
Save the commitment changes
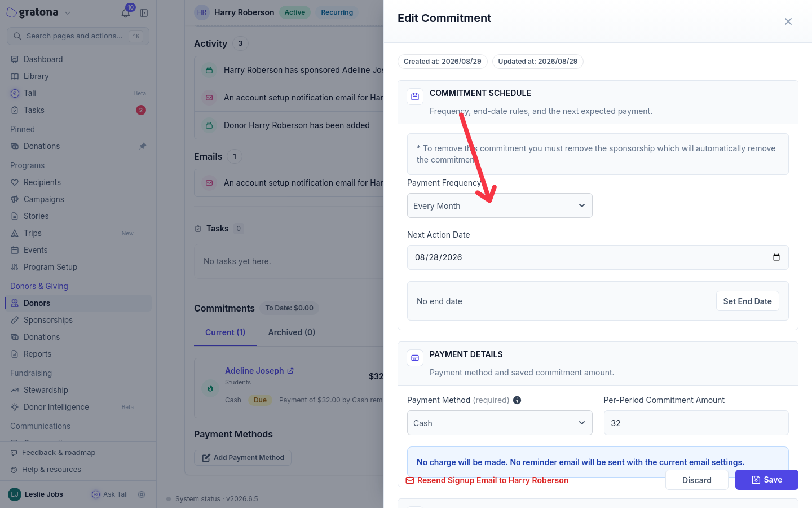[766, 480]
